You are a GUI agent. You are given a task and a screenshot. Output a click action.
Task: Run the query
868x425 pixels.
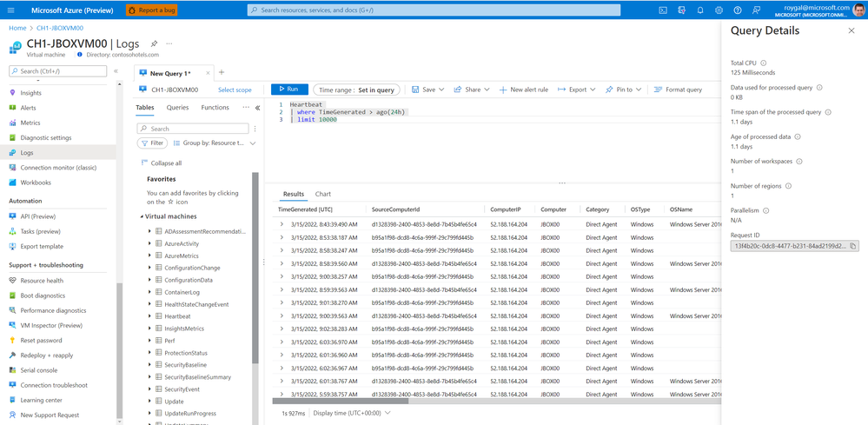point(289,90)
